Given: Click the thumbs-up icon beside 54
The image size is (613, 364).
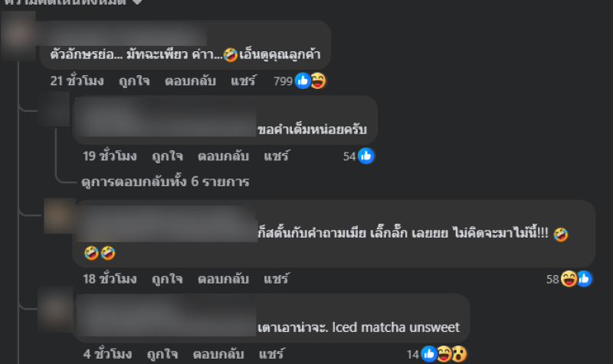Looking at the screenshot, I should (x=366, y=156).
